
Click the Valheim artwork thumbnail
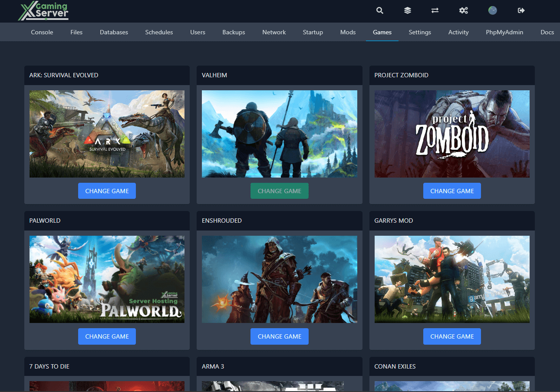click(280, 134)
